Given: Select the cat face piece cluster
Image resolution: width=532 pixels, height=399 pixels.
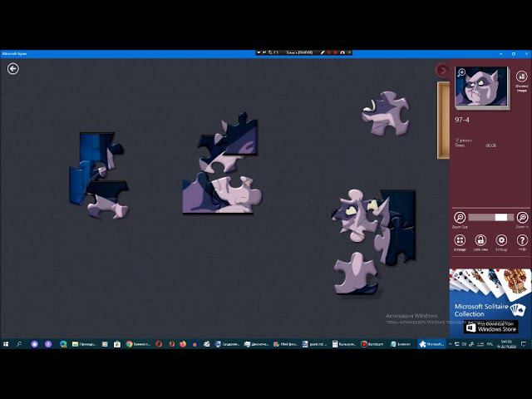Looking at the screenshot, I should click(374, 225).
